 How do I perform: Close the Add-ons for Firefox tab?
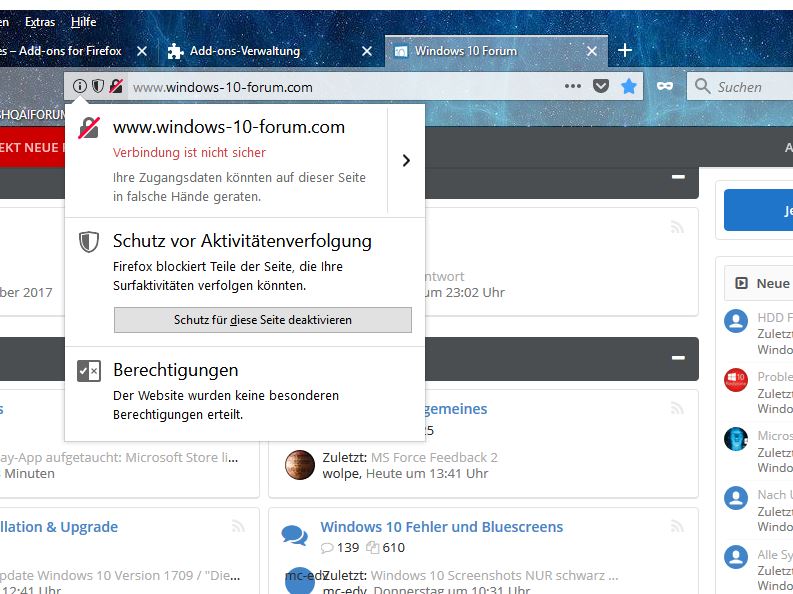point(142,51)
